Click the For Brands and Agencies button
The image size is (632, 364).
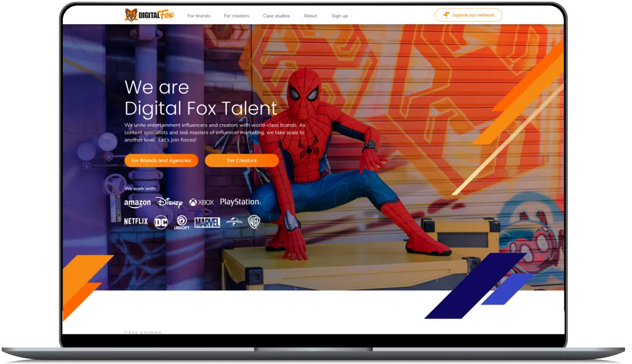[x=161, y=160]
